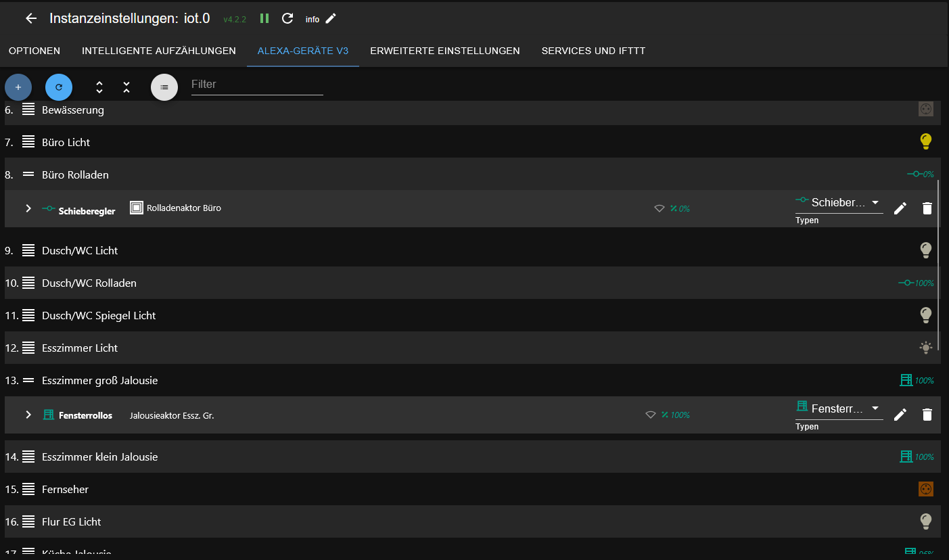Click the back arrow in the header
This screenshot has width=949, height=560.
pos(30,18)
